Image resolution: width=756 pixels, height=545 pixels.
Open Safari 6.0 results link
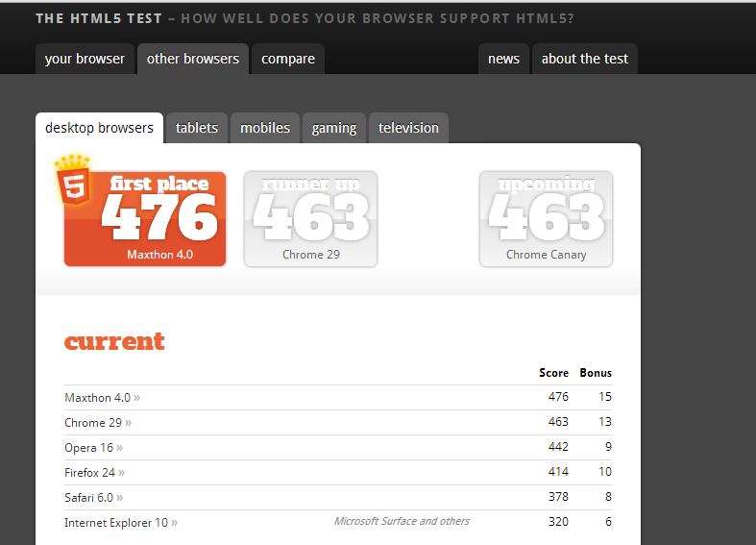[x=93, y=497]
